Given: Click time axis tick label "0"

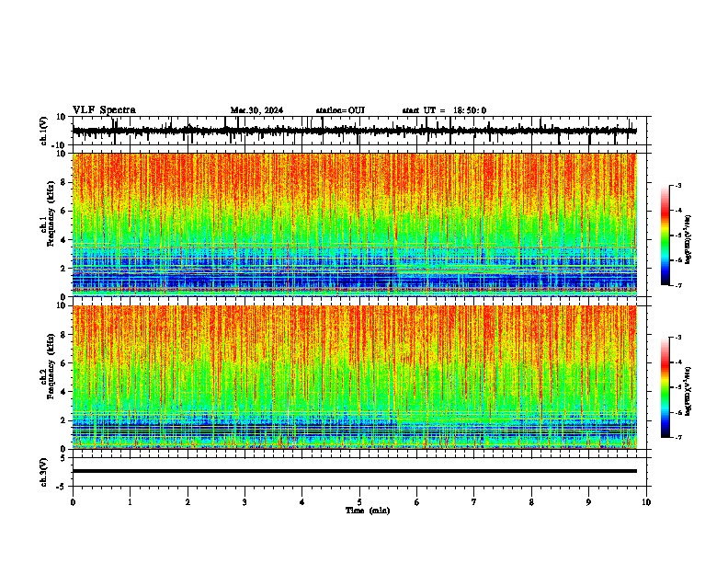Looking at the screenshot, I should [73, 502].
